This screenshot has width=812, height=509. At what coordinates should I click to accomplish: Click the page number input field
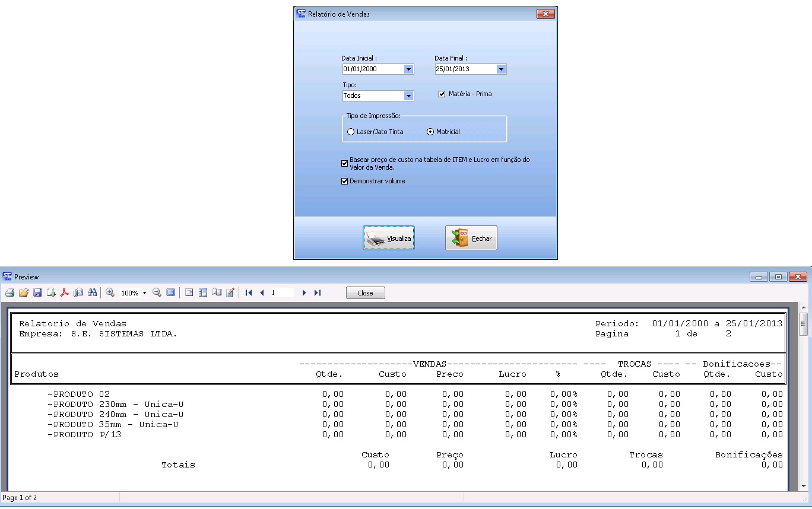[x=281, y=293]
